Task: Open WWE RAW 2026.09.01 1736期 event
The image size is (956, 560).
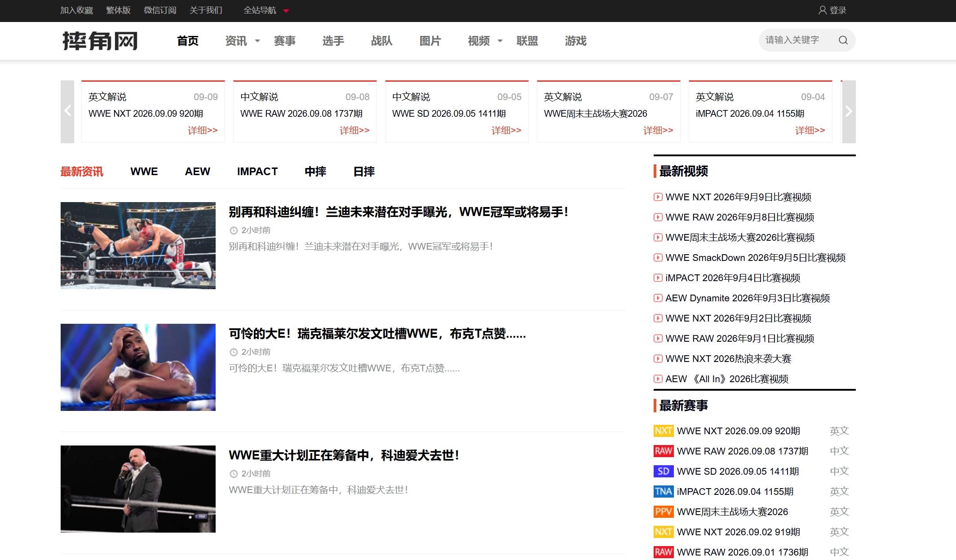Action: [x=743, y=552]
